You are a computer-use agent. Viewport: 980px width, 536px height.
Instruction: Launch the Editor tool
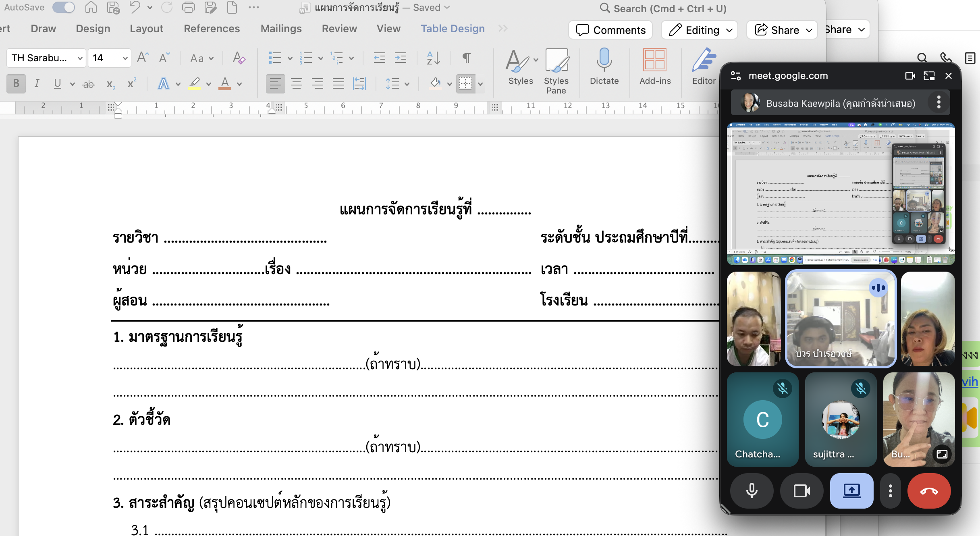[704, 67]
